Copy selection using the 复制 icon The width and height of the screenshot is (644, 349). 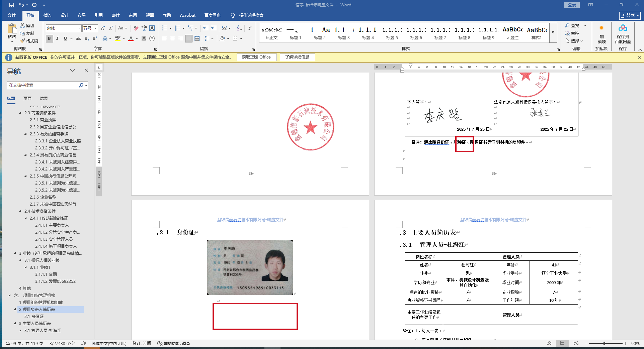coord(22,33)
